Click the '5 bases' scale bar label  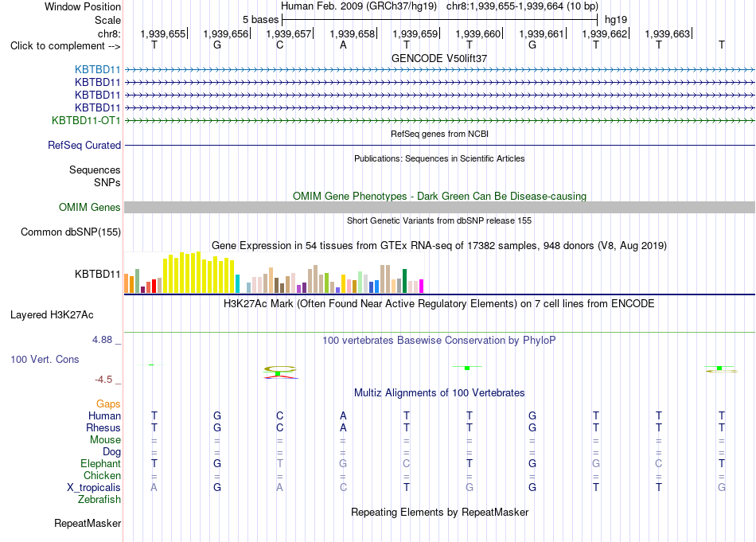(260, 20)
